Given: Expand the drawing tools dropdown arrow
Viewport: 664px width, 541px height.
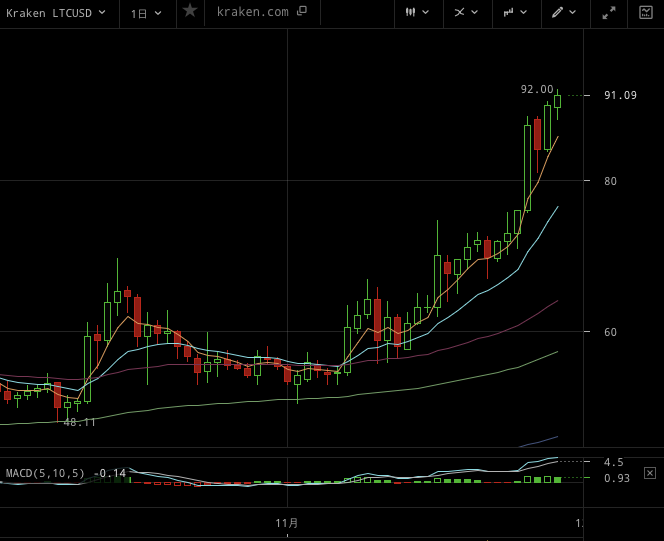Looking at the screenshot, I should pyautogui.click(x=573, y=12).
